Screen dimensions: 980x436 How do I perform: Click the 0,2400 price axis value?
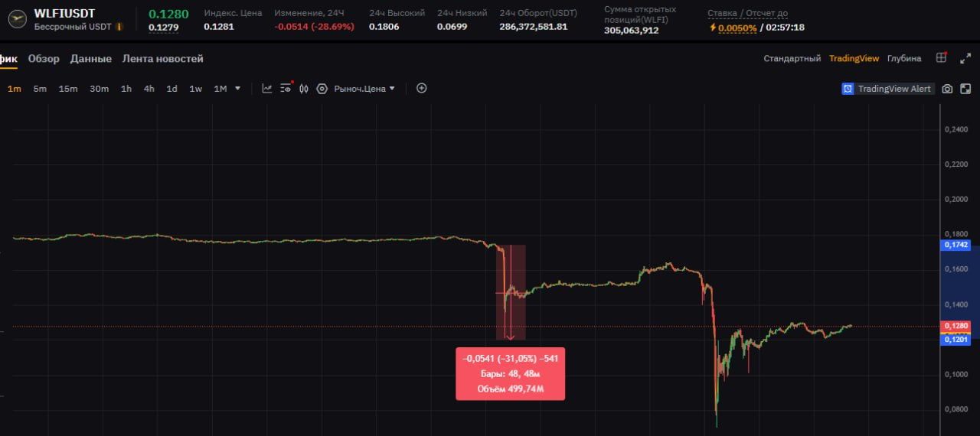(956, 129)
